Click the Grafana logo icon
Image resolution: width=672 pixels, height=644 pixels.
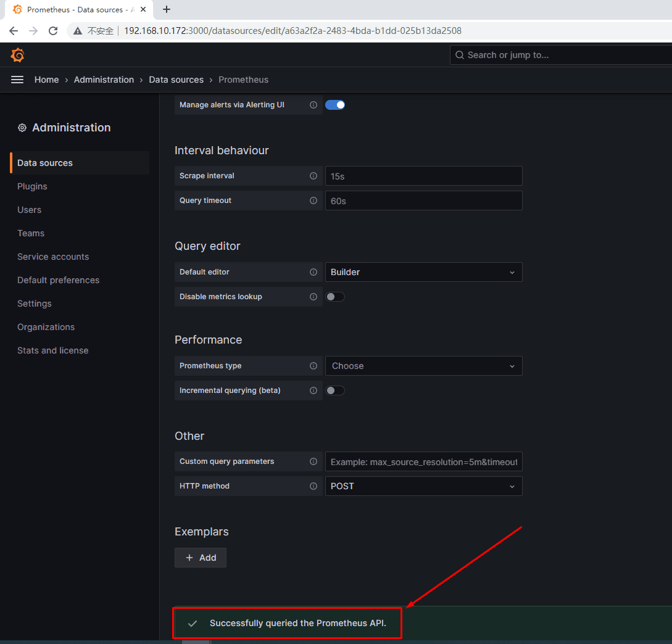[17, 56]
